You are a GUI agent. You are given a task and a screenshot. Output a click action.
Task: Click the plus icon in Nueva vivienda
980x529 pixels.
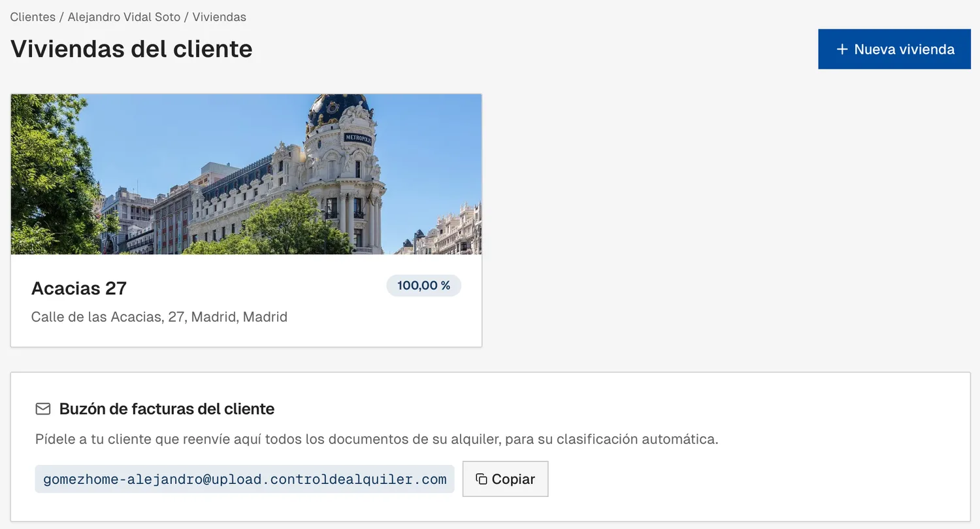[x=842, y=49]
